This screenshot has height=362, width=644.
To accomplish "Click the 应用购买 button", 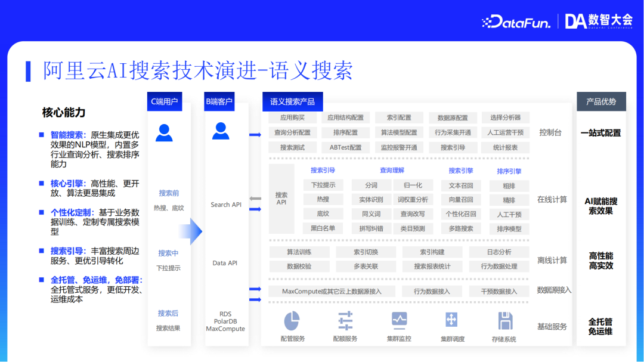I will [293, 117].
